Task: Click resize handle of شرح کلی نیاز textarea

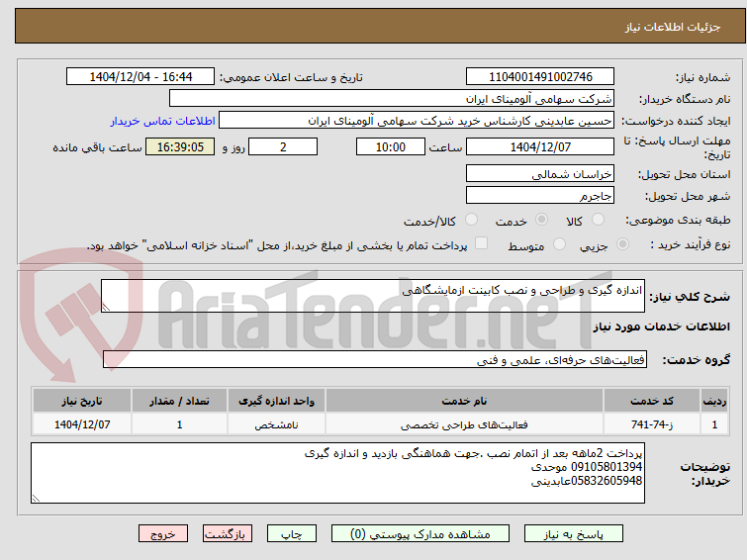Action: tap(106, 308)
